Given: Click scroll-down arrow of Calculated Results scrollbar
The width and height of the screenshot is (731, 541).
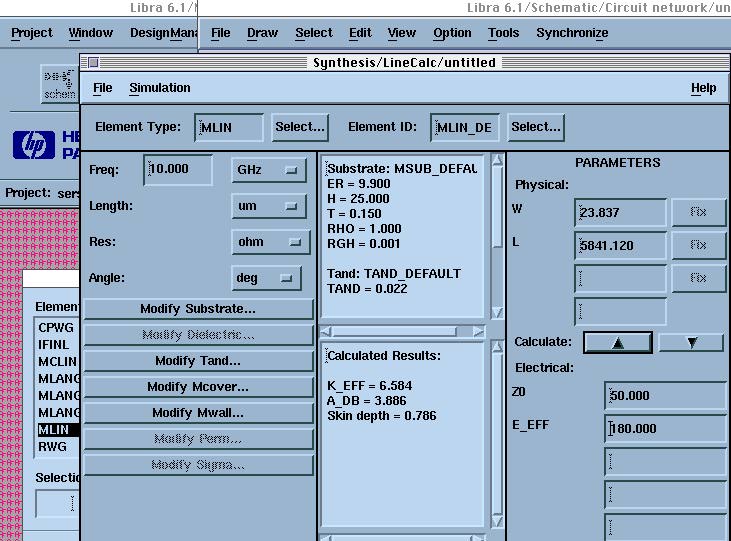Looking at the screenshot, I should tap(497, 521).
